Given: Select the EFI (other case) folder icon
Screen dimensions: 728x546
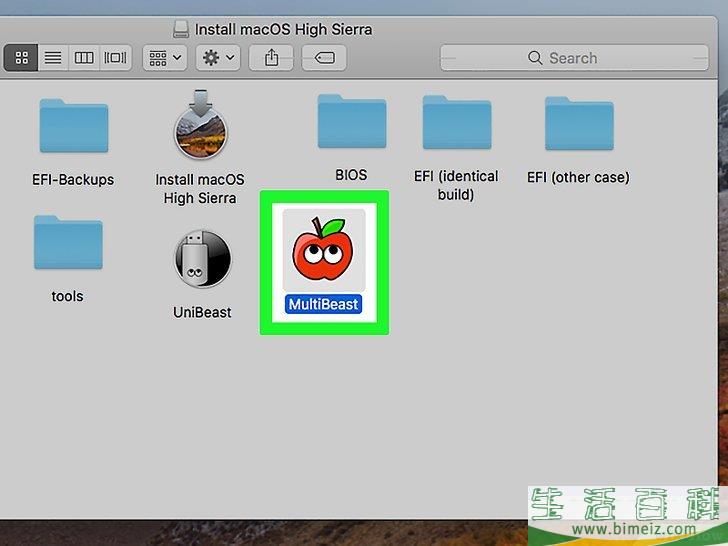Looking at the screenshot, I should coord(579,123).
